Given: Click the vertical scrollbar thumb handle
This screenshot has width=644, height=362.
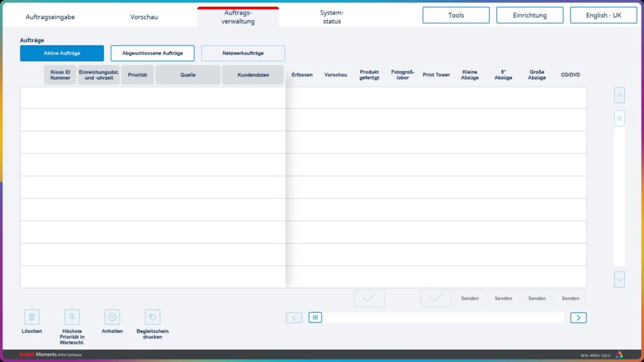Looking at the screenshot, I should [x=619, y=118].
